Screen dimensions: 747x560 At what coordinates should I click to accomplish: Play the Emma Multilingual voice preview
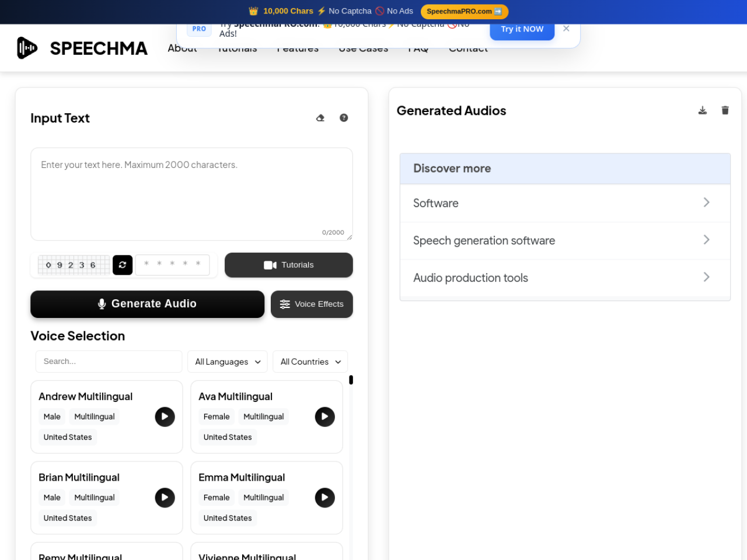tap(324, 498)
